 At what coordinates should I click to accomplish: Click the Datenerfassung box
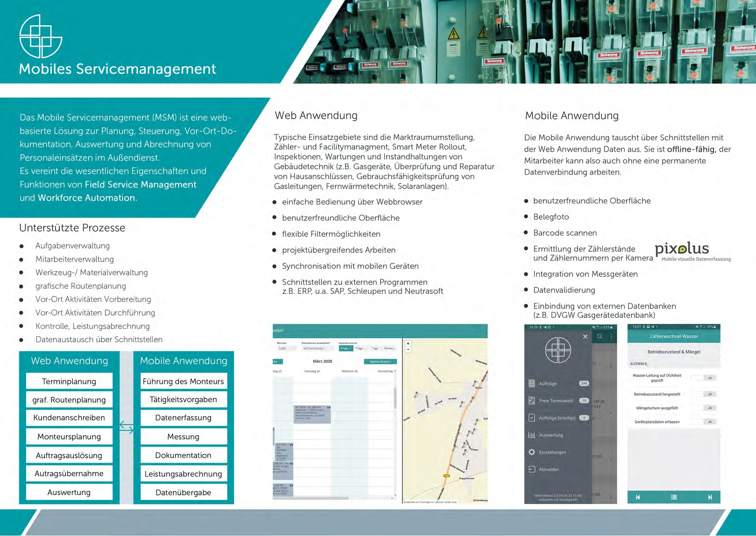184,418
